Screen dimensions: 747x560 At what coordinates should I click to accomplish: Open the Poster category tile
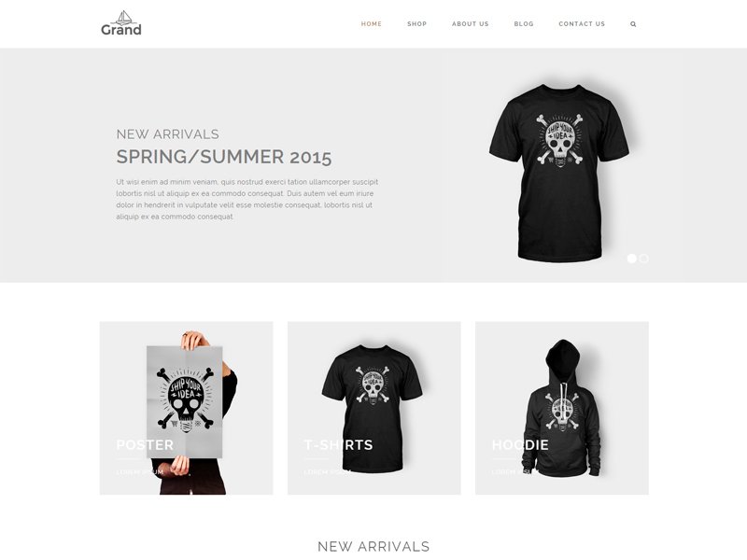186,408
